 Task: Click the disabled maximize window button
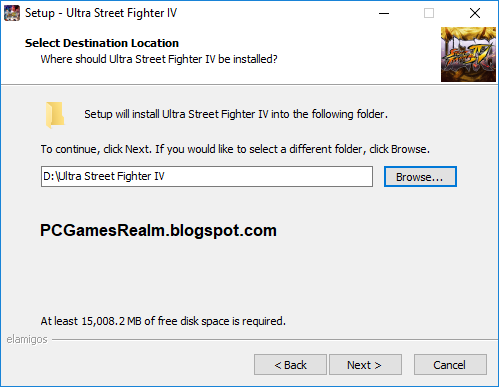(429, 13)
